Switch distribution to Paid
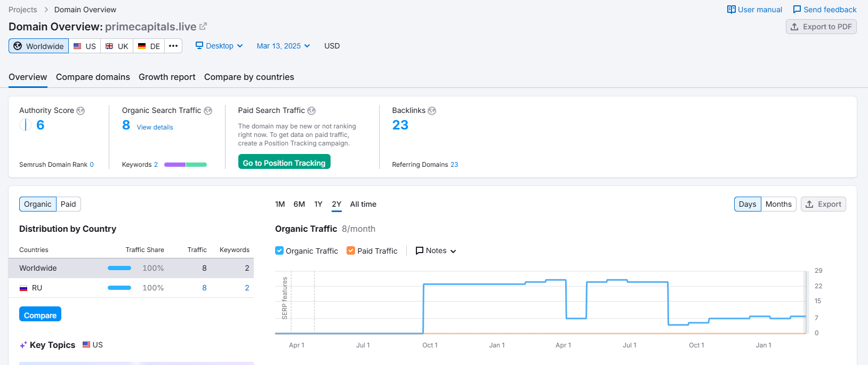This screenshot has height=365, width=868. tap(68, 204)
